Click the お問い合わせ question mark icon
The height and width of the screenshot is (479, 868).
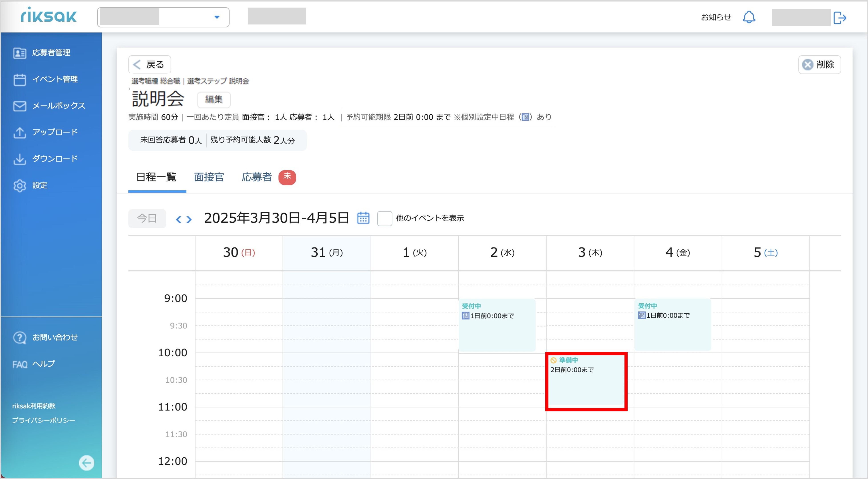pyautogui.click(x=20, y=338)
